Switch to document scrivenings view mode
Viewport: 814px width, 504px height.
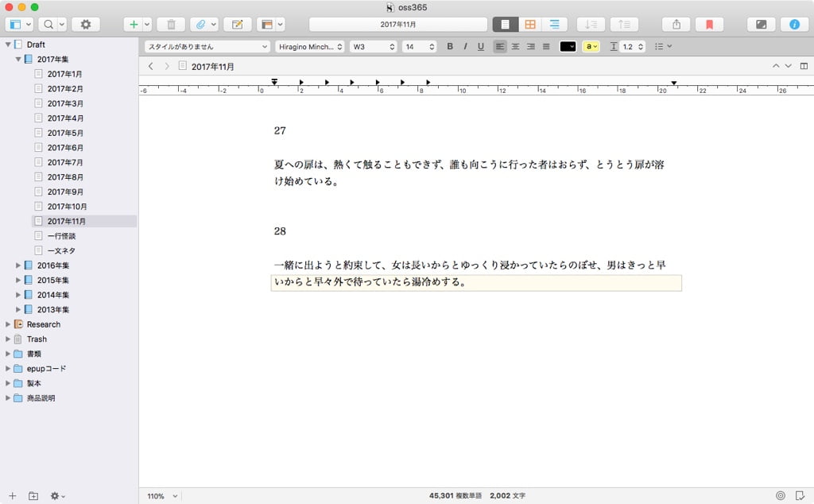point(505,25)
